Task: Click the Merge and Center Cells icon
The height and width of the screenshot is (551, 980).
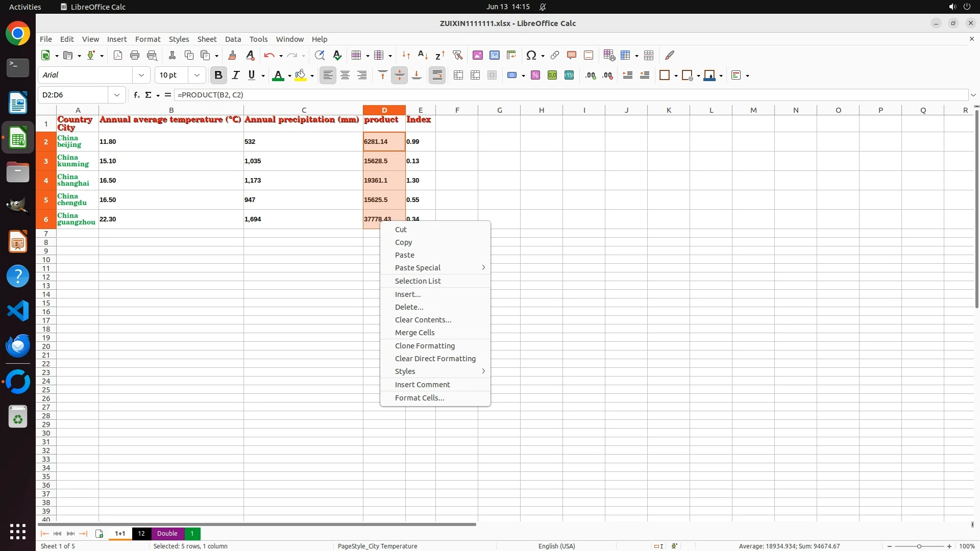Action: tap(458, 75)
